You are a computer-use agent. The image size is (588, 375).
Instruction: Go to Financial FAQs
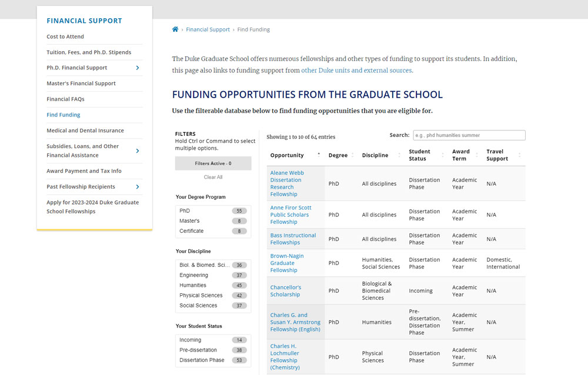pyautogui.click(x=66, y=99)
